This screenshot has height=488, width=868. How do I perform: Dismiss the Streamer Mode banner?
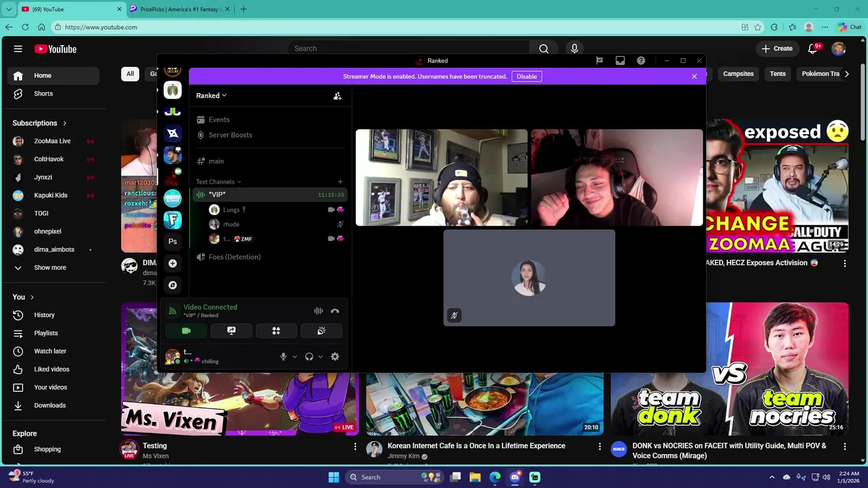click(694, 77)
